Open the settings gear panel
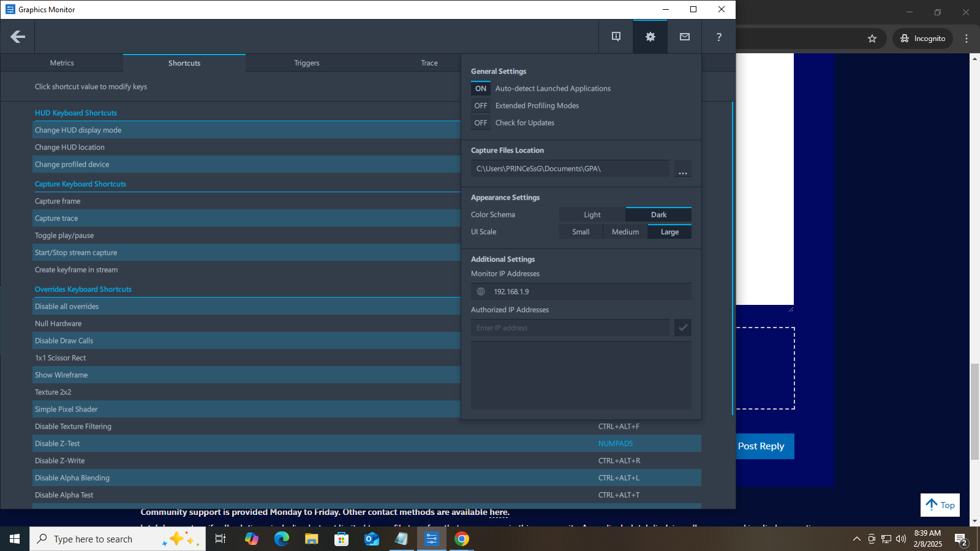 pos(650,37)
